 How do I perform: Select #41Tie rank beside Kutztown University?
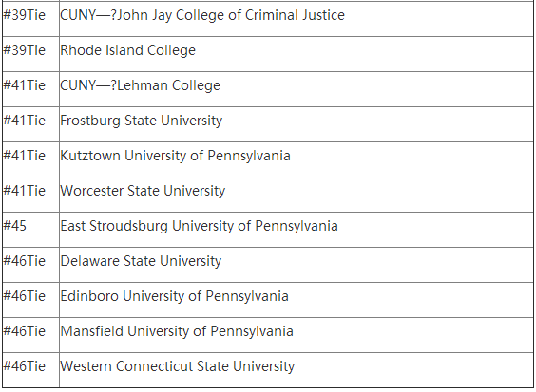pyautogui.click(x=25, y=156)
